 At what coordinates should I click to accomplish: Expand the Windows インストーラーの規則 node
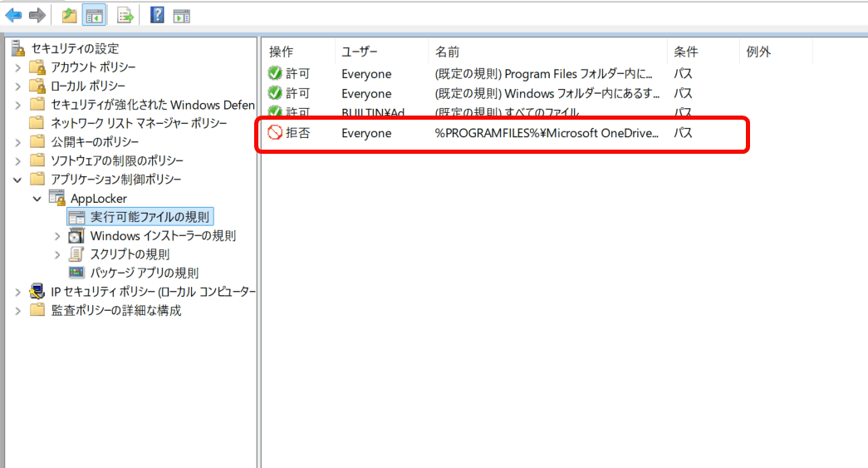tap(57, 236)
